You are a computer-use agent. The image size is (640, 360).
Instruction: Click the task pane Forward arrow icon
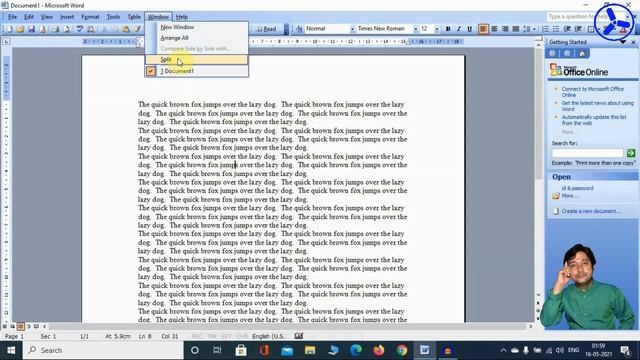click(x=567, y=53)
